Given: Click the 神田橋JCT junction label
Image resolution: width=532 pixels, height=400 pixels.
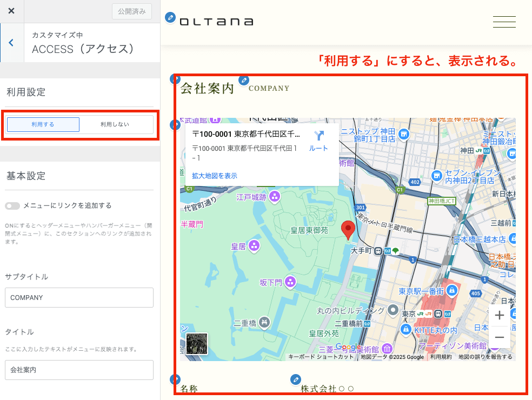Looking at the screenshot, I should [441, 201].
